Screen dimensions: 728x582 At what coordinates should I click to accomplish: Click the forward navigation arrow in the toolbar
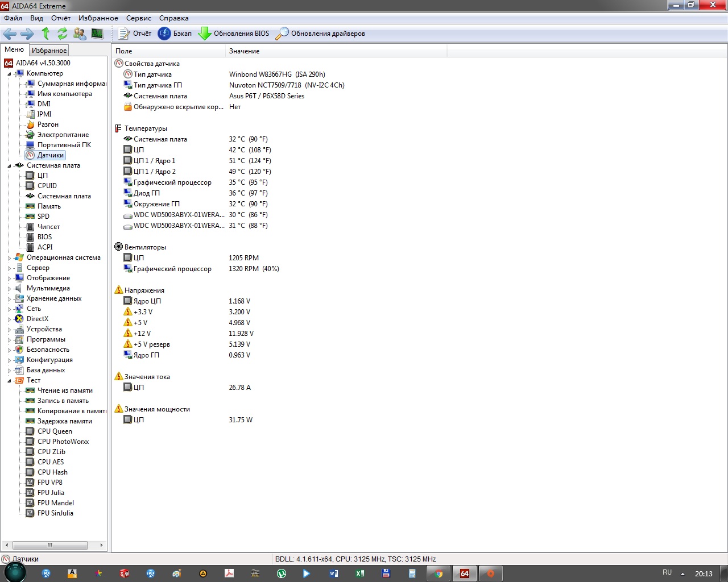27,34
